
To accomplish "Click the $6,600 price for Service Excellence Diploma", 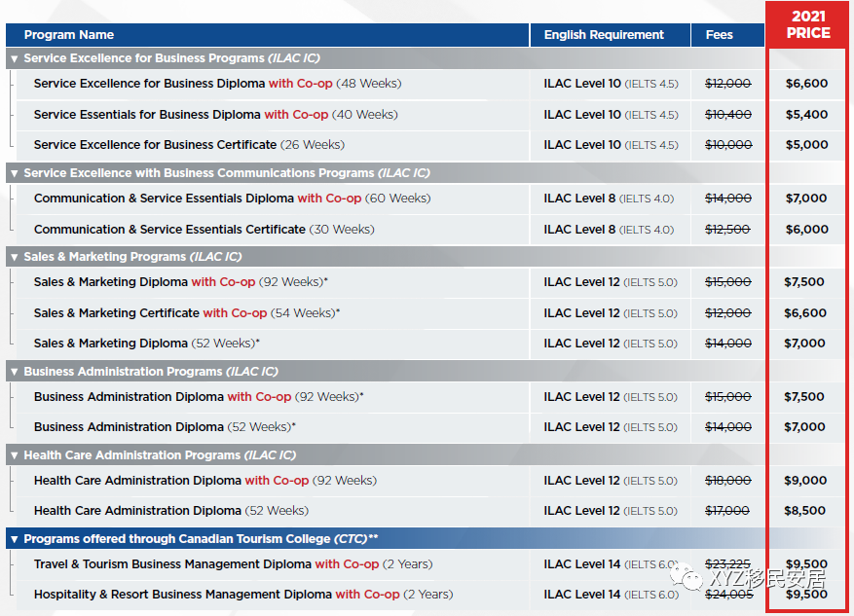I will click(x=806, y=84).
